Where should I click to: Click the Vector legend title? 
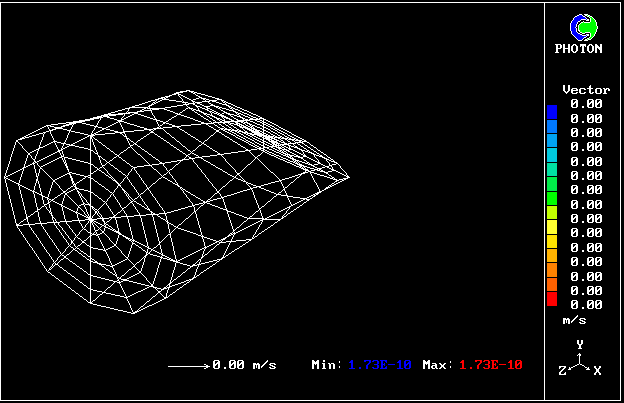pyautogui.click(x=586, y=90)
